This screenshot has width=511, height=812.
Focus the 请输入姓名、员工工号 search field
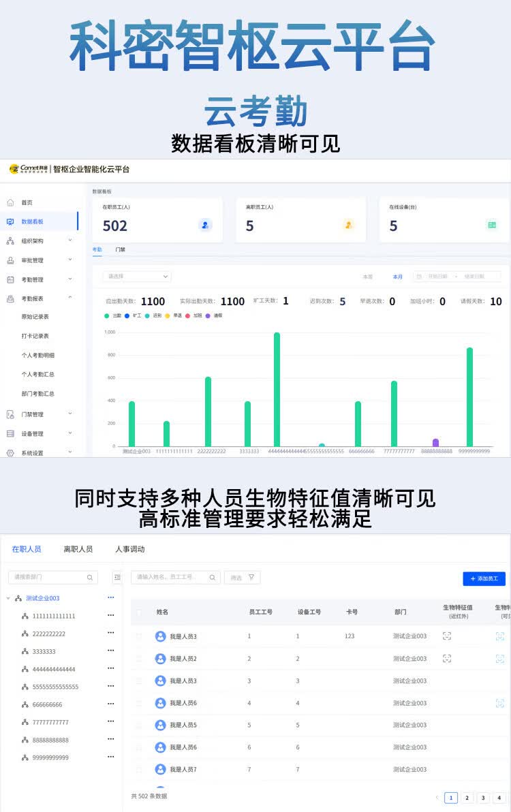176,578
